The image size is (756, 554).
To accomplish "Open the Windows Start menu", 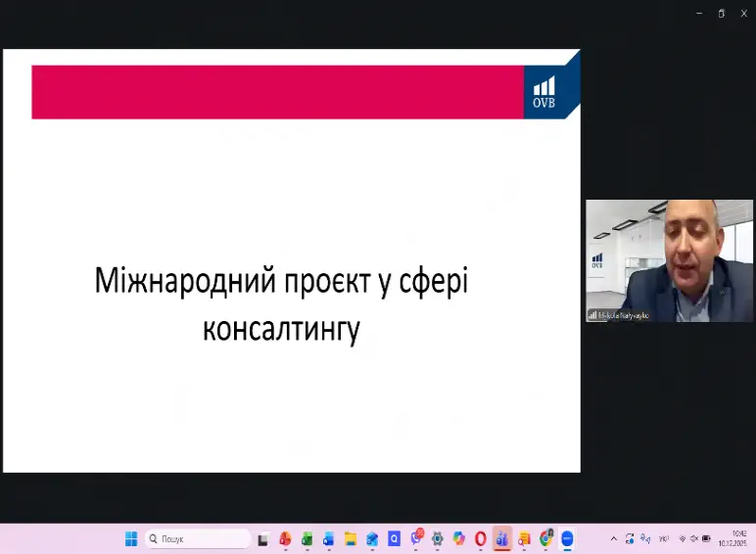I will click(131, 538).
